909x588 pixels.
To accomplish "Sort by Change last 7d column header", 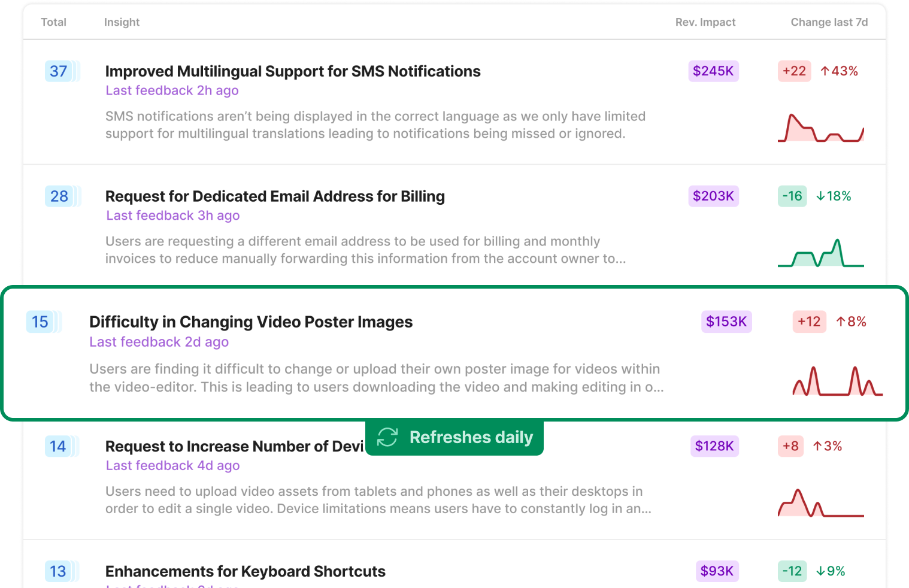I will (x=829, y=22).
